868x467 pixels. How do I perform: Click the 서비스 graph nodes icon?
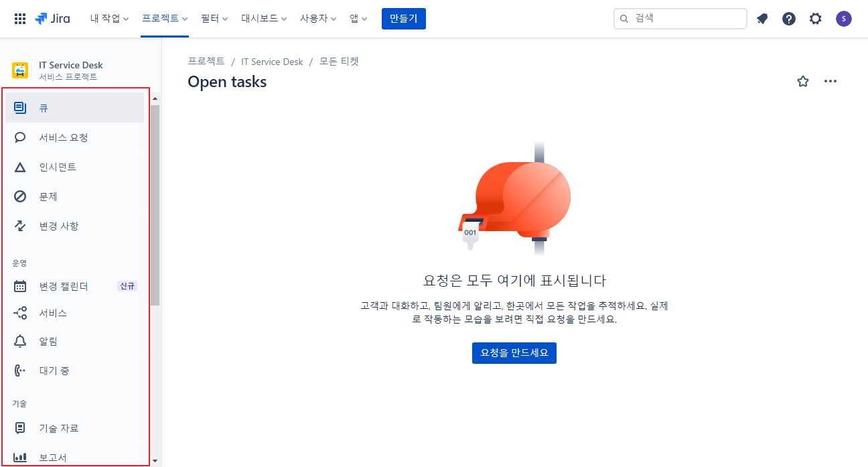[20, 313]
